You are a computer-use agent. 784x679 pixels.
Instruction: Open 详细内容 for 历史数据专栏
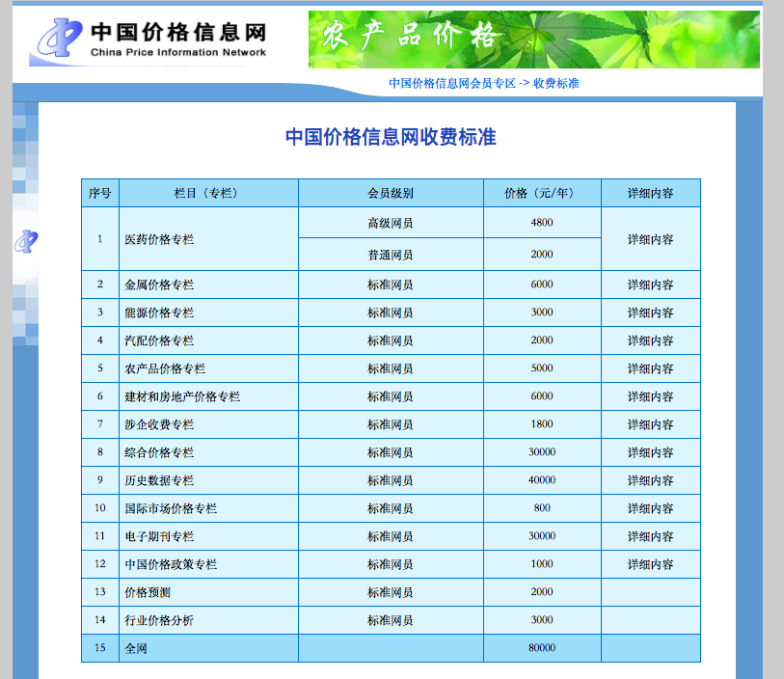[x=651, y=481]
